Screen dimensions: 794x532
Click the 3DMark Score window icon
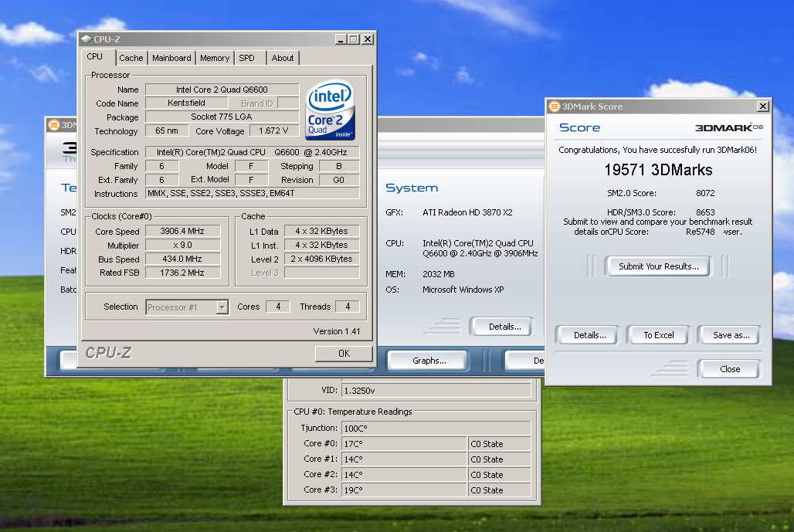(x=554, y=107)
